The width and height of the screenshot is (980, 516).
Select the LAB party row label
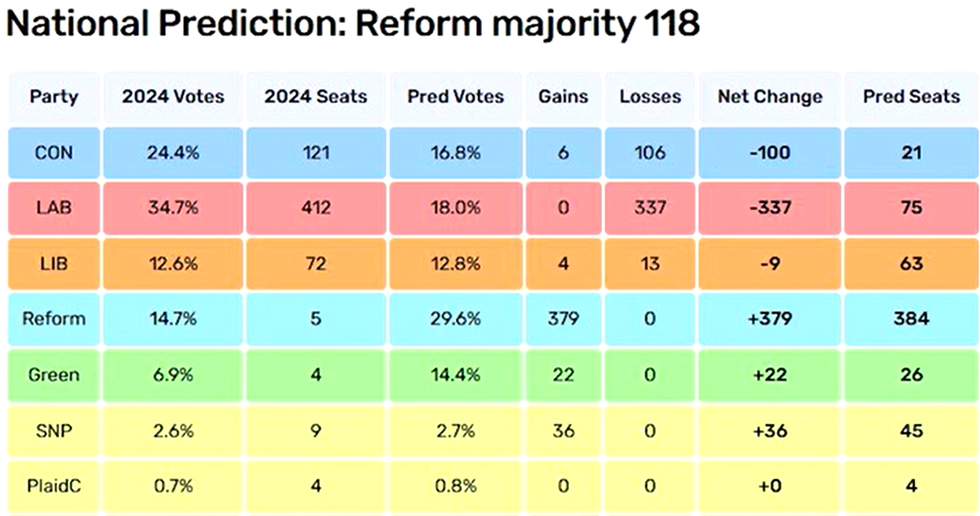pyautogui.click(x=54, y=209)
